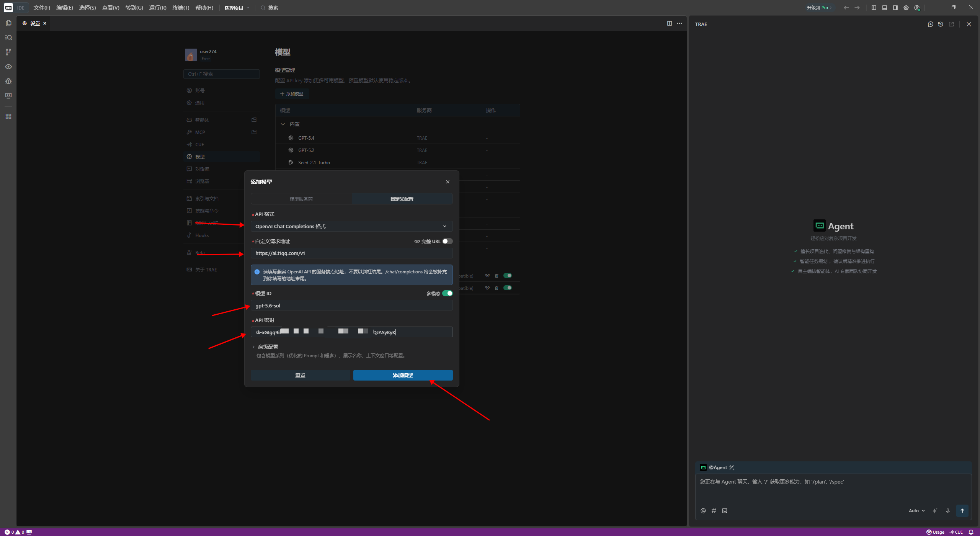Open settings via title bar gear icon
Viewport: 980px width, 536px height.
click(906, 8)
